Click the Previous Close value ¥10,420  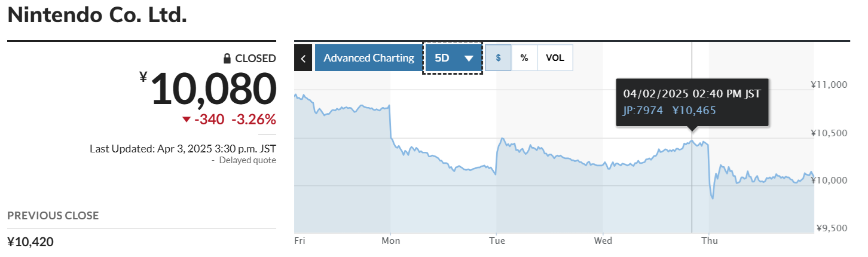30,242
